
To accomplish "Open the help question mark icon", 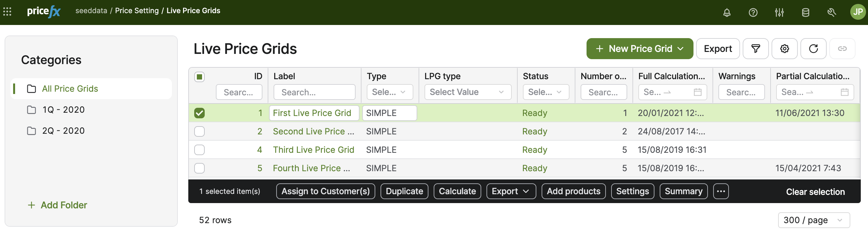I will pos(753,12).
